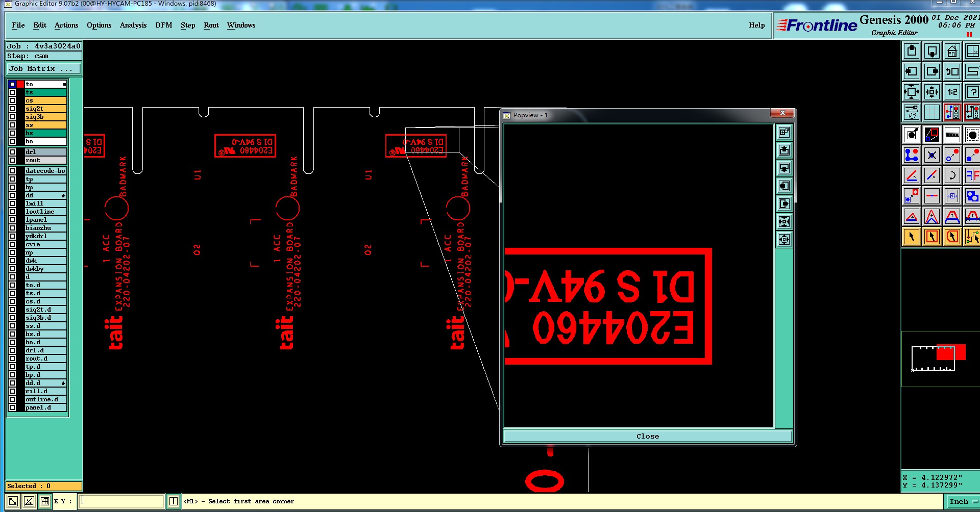Select layer row dwkby

pos(46,269)
